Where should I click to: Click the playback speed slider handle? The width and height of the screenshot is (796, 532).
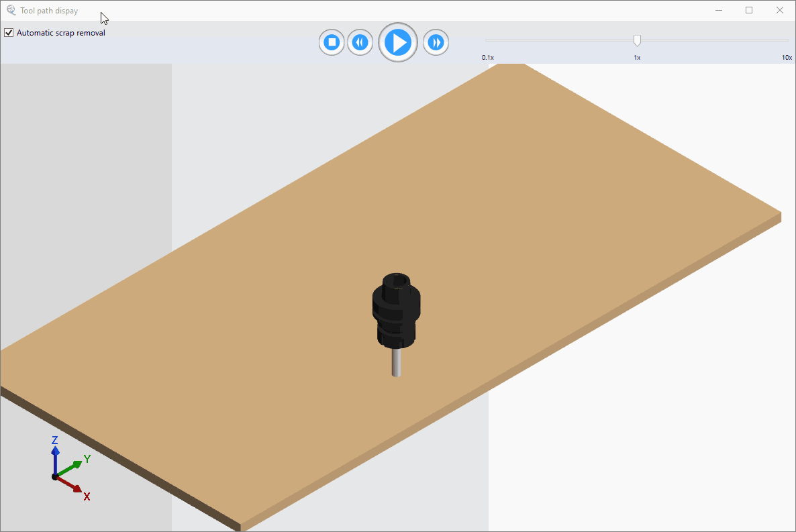pyautogui.click(x=637, y=41)
